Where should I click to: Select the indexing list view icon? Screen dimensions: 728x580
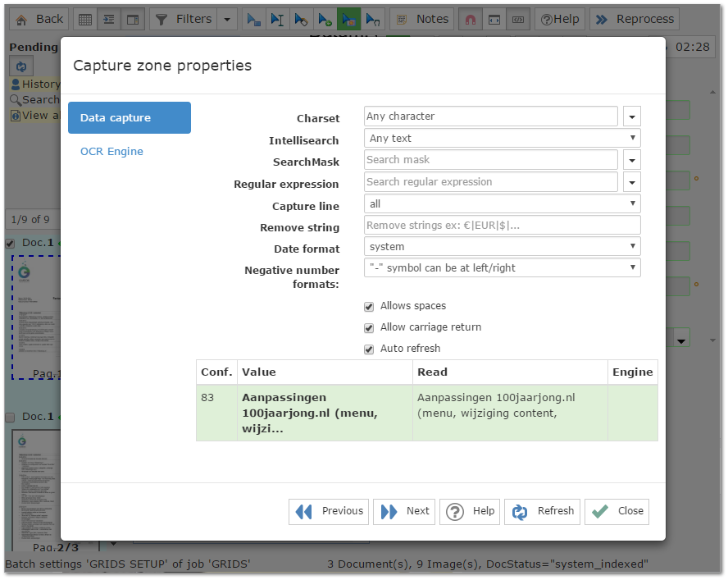[109, 20]
